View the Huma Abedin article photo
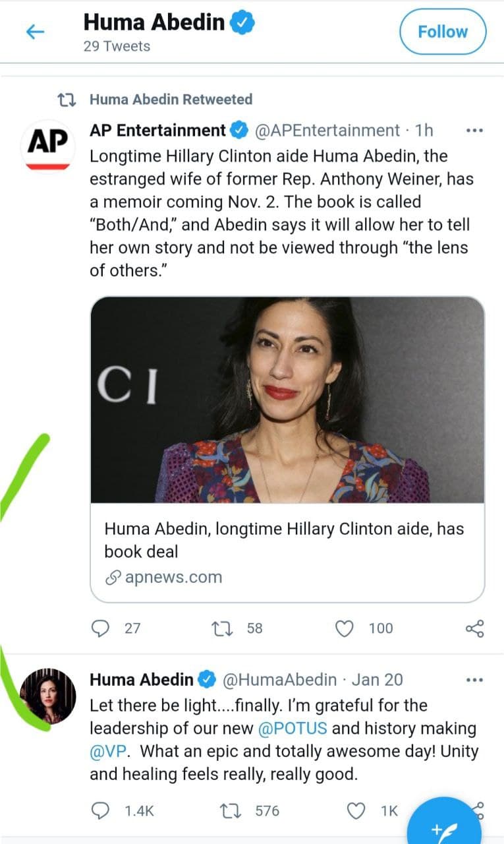Image resolution: width=504 pixels, height=844 pixels. [287, 400]
